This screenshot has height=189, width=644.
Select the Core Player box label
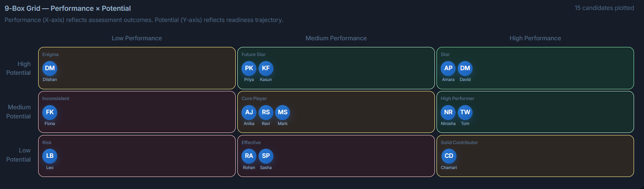tap(254, 98)
